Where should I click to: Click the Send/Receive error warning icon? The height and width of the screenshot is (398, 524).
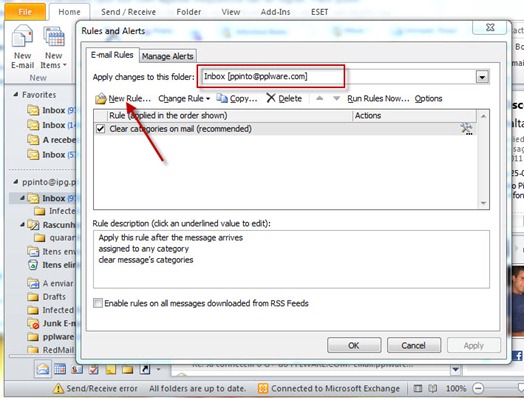58,388
